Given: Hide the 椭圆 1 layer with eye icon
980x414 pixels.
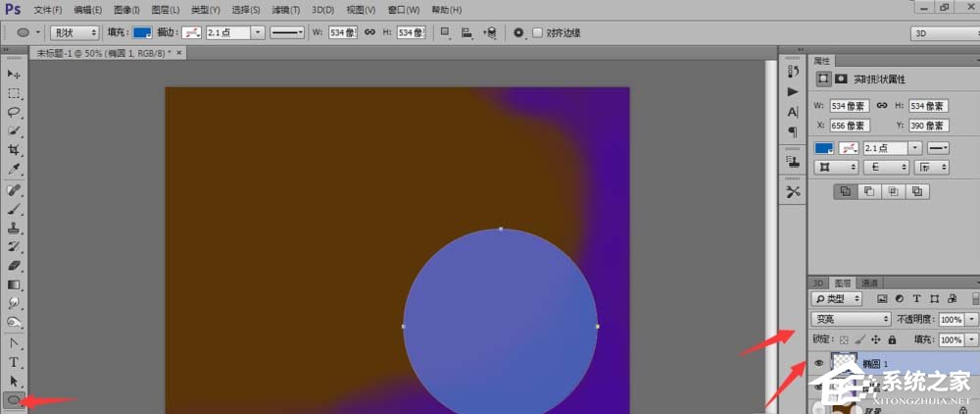Looking at the screenshot, I should pos(816,363).
